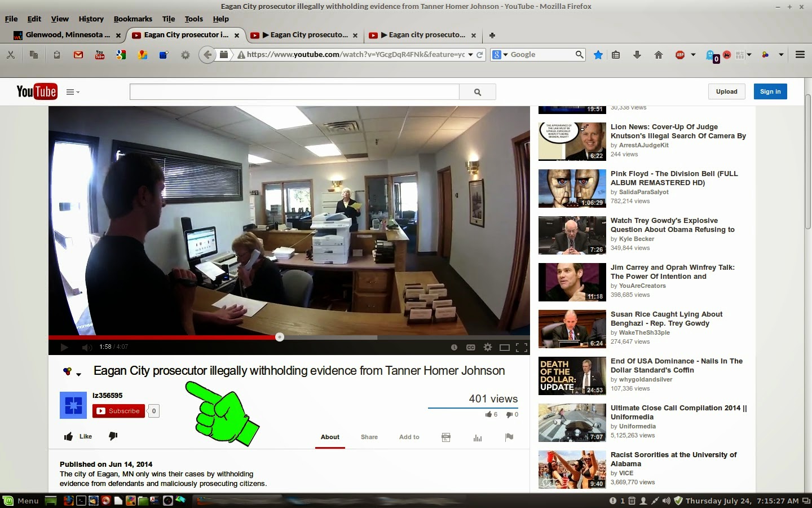This screenshot has width=812, height=508.
Task: Open Pink Floyd Division Bell video thumbnail
Action: click(572, 189)
